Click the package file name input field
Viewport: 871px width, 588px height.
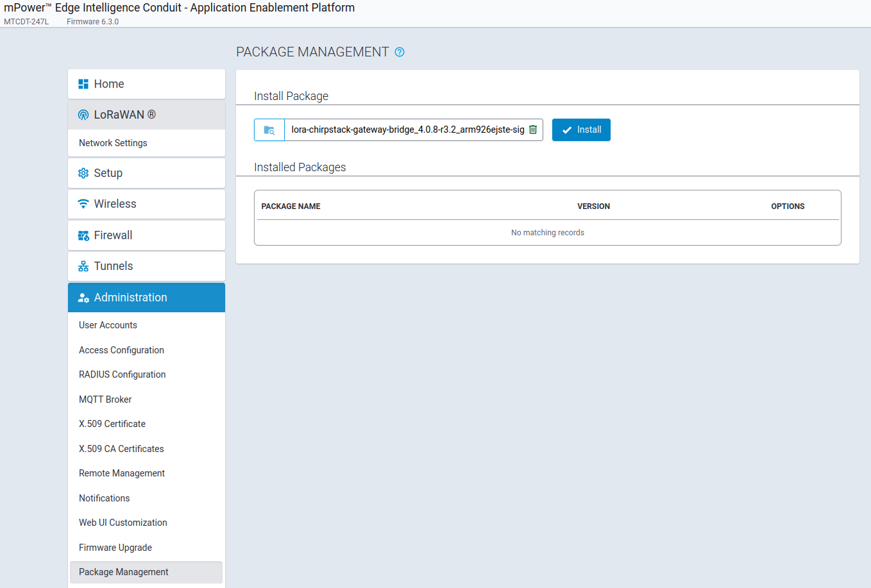click(407, 130)
